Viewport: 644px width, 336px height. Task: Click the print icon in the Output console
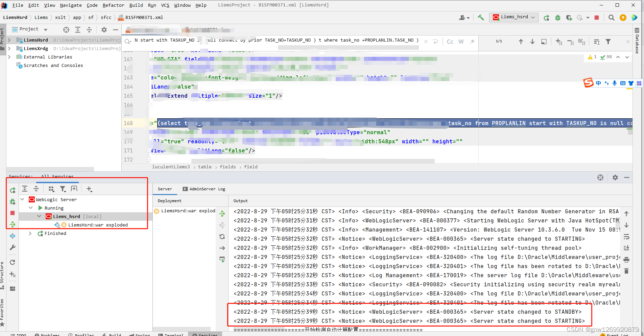pos(626,260)
